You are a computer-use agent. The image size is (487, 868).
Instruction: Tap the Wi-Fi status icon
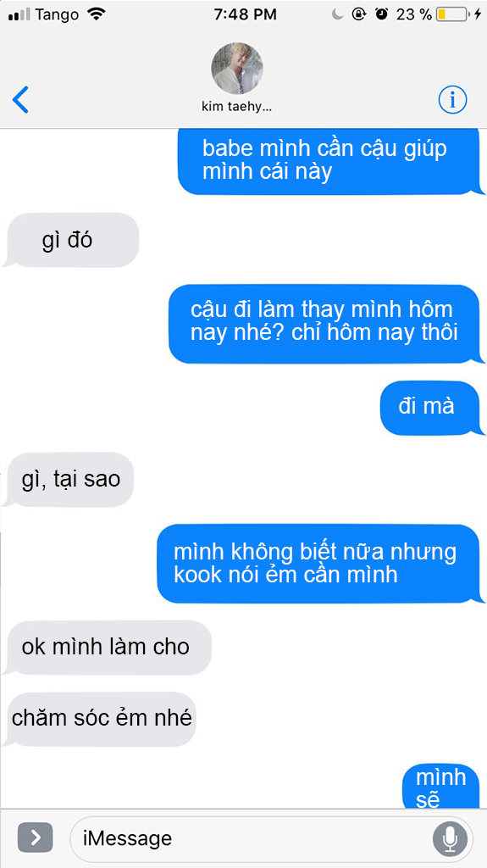point(97,14)
